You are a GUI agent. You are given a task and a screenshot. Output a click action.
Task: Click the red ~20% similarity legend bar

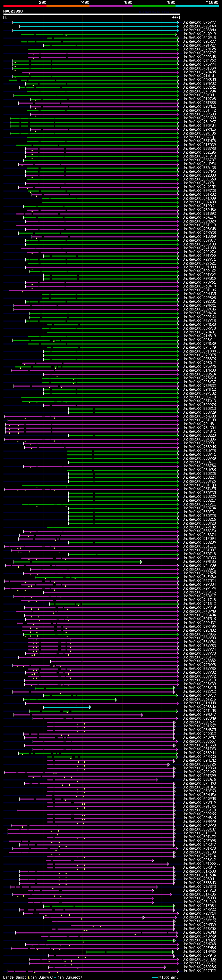(x=25, y=6)
